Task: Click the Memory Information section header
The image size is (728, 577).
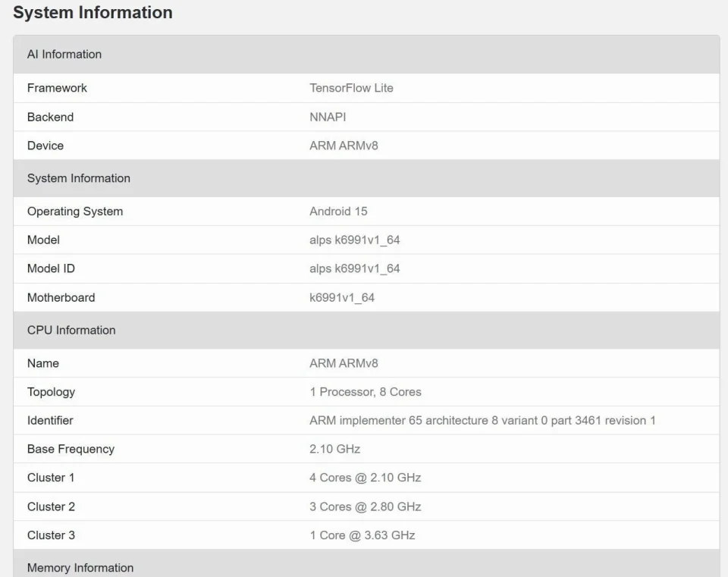Action: [80, 568]
